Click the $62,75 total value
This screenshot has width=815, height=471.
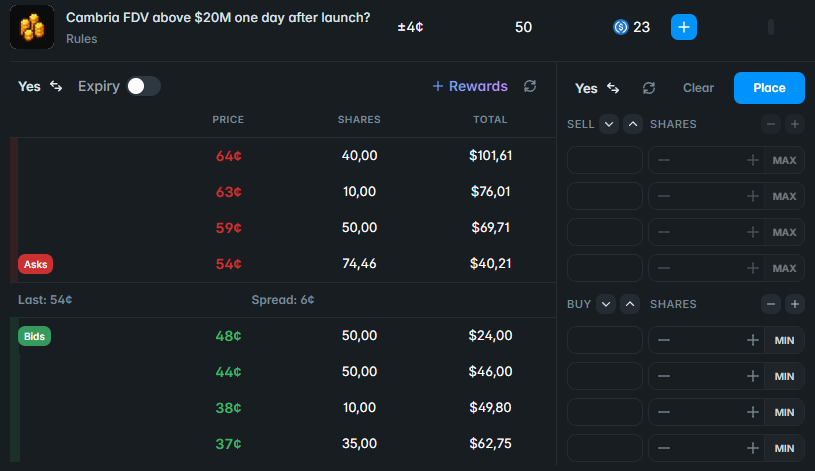(x=490, y=443)
